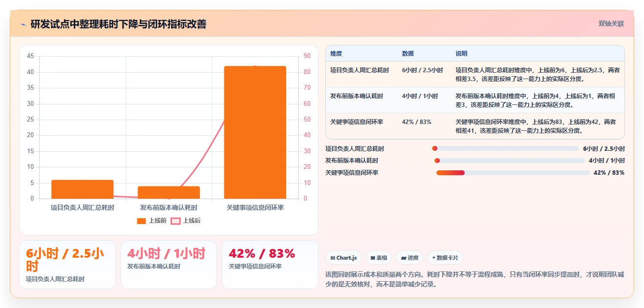The width and height of the screenshot is (644, 308).
Task: Click the 表格 tag
Action: pyautogui.click(x=379, y=258)
